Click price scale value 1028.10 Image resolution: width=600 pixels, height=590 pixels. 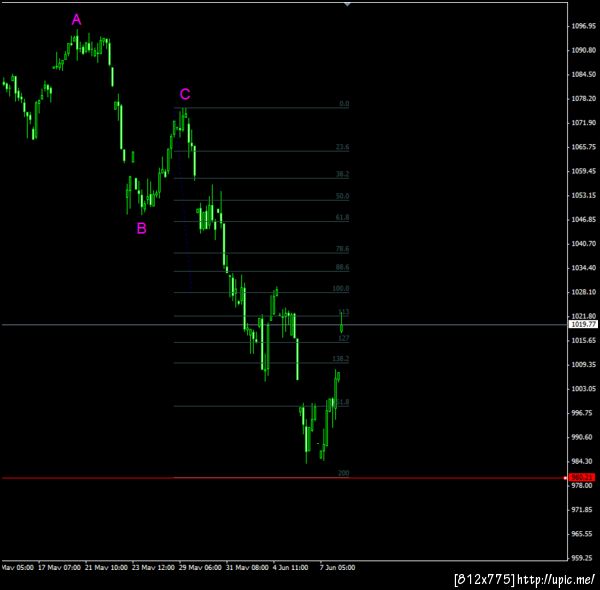coord(584,292)
